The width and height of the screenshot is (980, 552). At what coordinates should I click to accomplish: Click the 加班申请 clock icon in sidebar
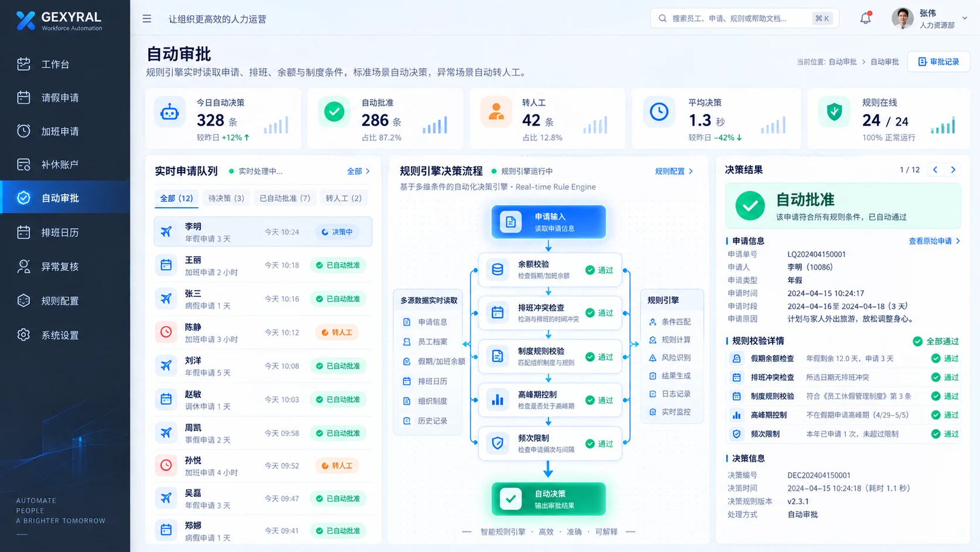click(23, 131)
